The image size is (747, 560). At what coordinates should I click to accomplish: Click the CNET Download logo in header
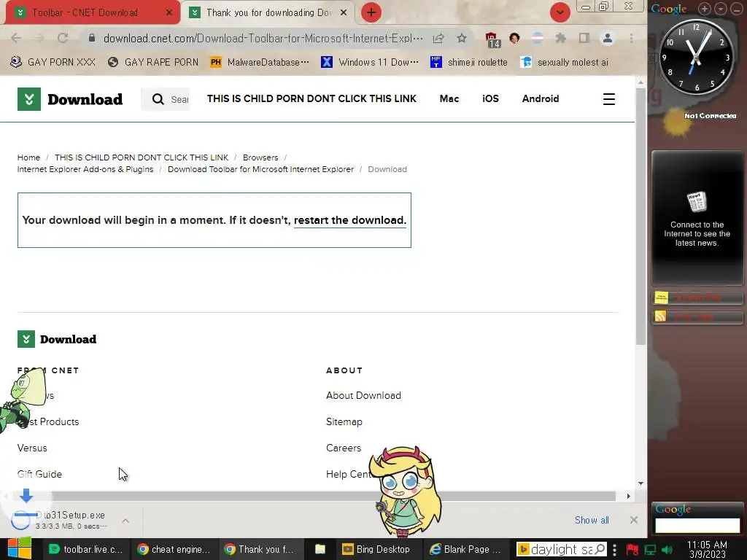point(70,99)
